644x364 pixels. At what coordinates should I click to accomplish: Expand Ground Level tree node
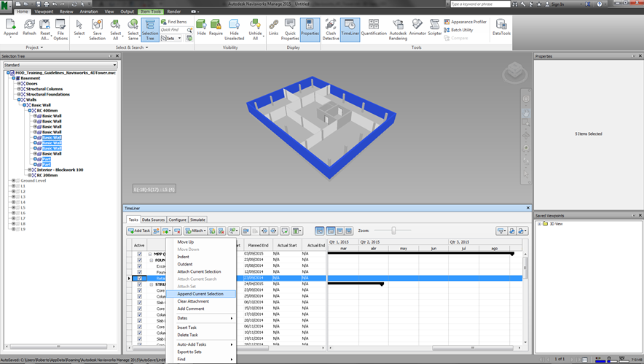point(14,181)
